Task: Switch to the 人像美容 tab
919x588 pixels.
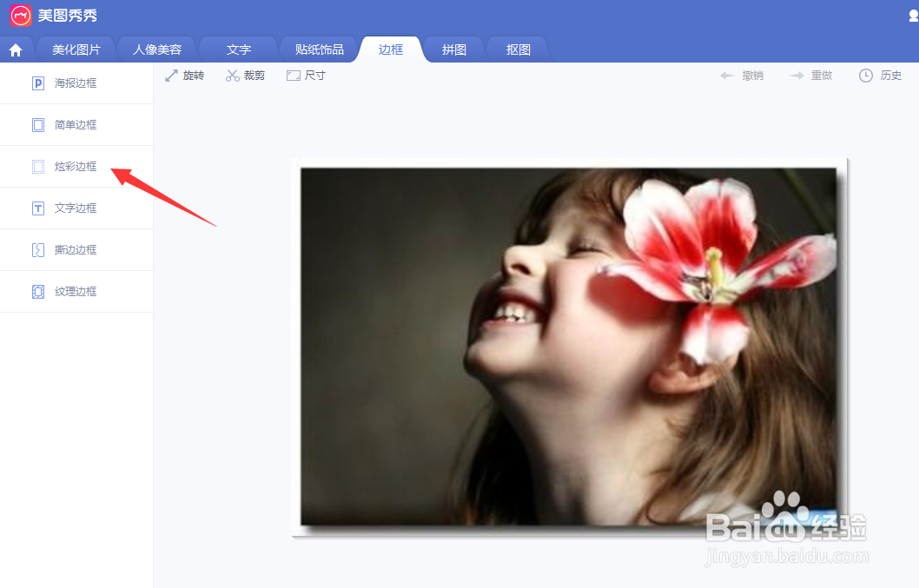Action: pos(157,50)
